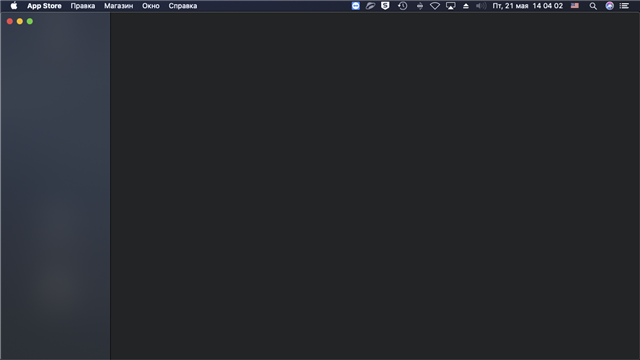This screenshot has height=360, width=640.
Task: Open the Справка menu
Action: click(183, 6)
